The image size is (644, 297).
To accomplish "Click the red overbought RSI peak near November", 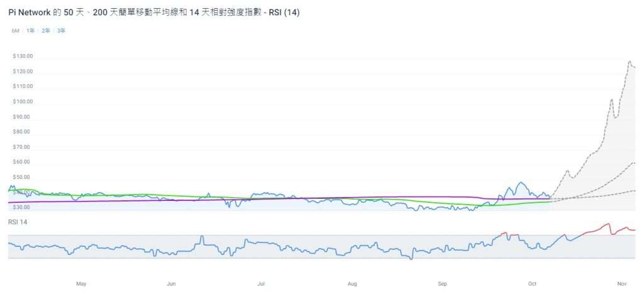I will [608, 224].
